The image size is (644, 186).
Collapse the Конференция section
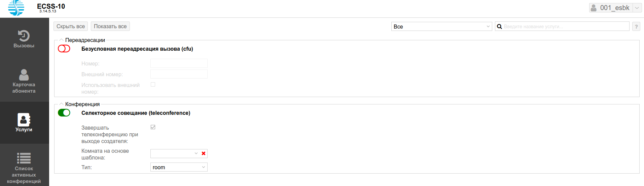pyautogui.click(x=62, y=104)
